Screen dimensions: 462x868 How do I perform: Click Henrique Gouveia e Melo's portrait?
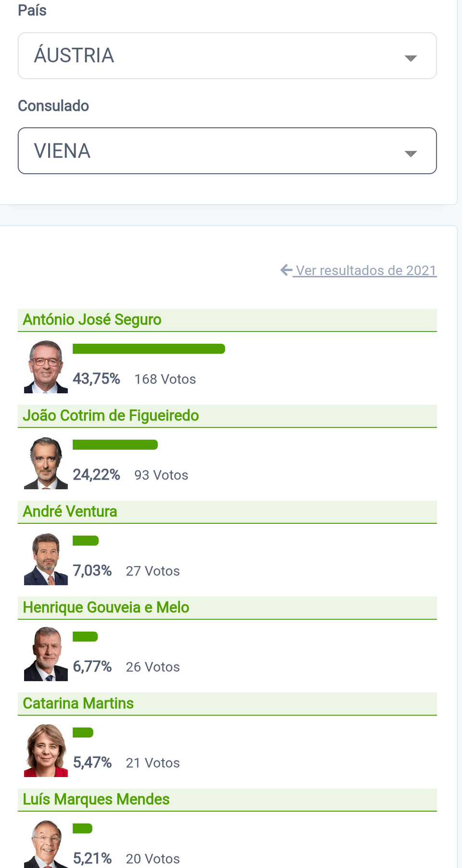[x=46, y=654]
